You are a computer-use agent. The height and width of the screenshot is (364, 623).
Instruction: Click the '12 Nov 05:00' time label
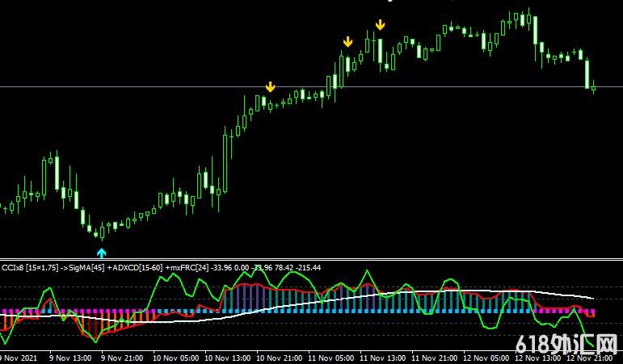pyautogui.click(x=486, y=358)
